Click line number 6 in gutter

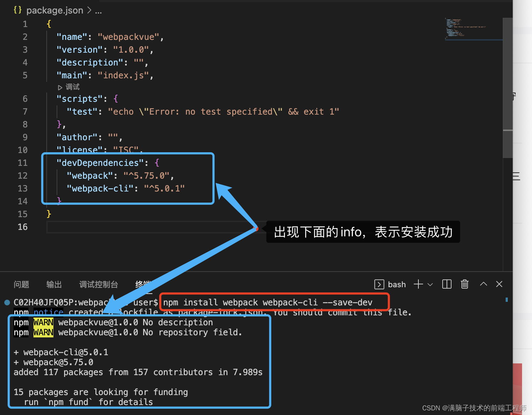[x=25, y=99]
